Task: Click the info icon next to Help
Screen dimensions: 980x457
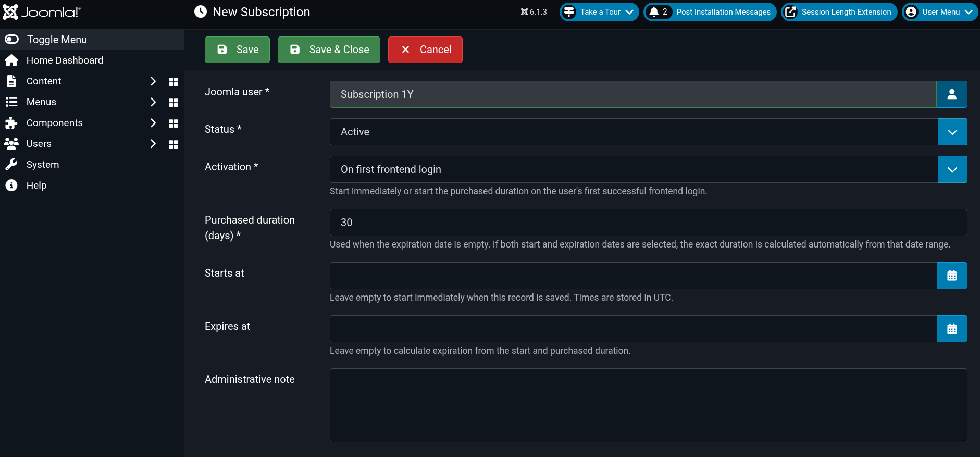Action: [11, 186]
